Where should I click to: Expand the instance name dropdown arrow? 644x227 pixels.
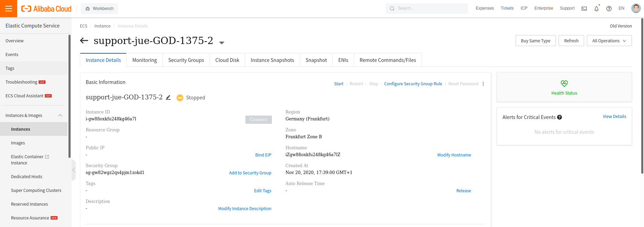(x=222, y=43)
